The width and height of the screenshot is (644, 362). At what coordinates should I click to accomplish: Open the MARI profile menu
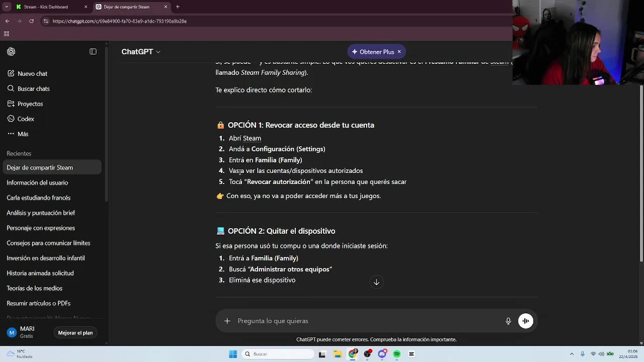click(28, 332)
